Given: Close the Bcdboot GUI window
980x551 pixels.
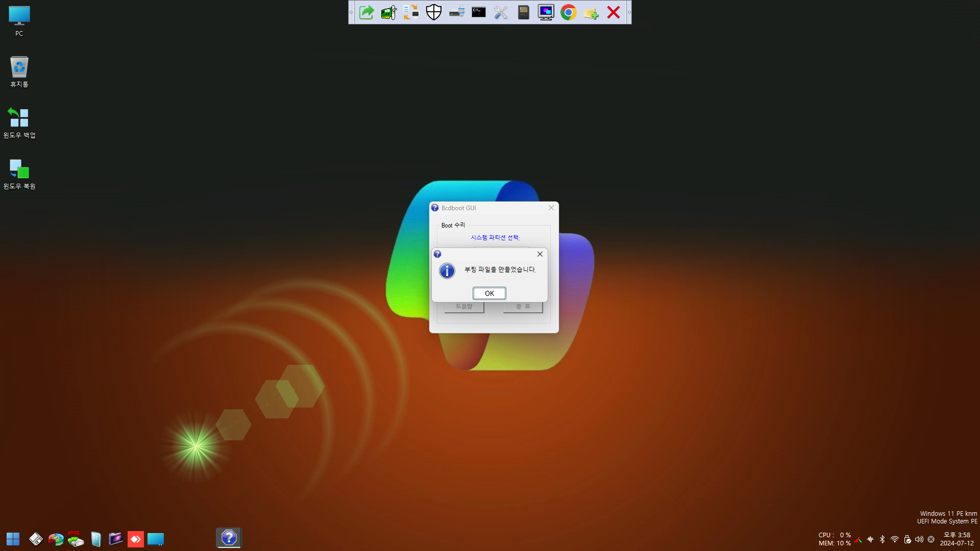Looking at the screenshot, I should [551, 208].
